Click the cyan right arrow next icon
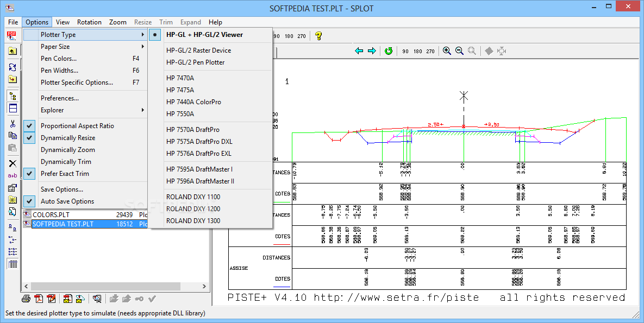Viewport: 644px width, 323px height. (x=372, y=51)
